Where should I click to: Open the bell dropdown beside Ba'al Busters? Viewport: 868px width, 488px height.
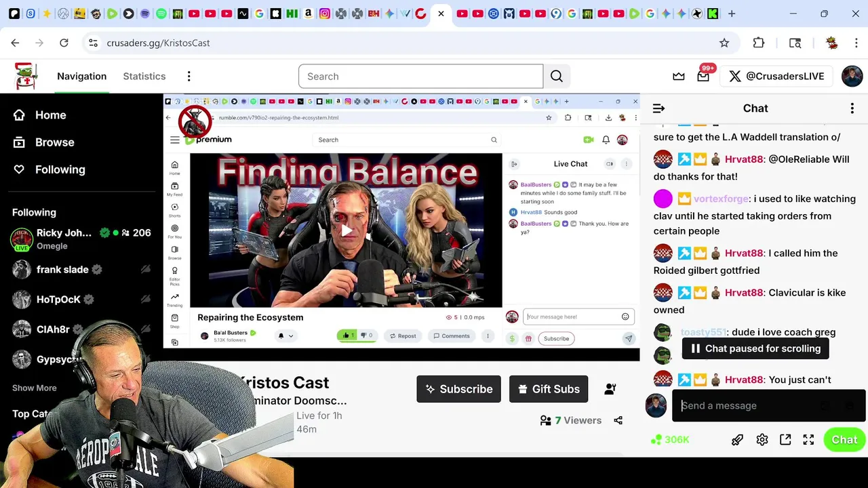click(x=285, y=335)
